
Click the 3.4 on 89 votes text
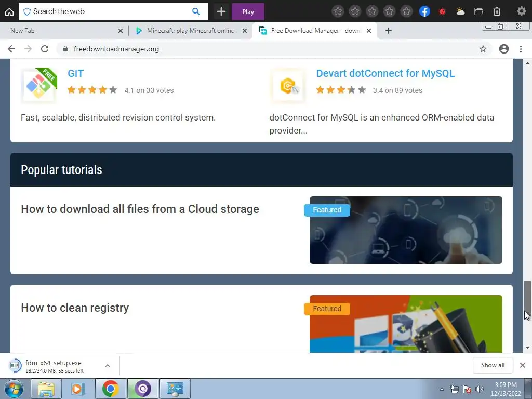pyautogui.click(x=397, y=90)
